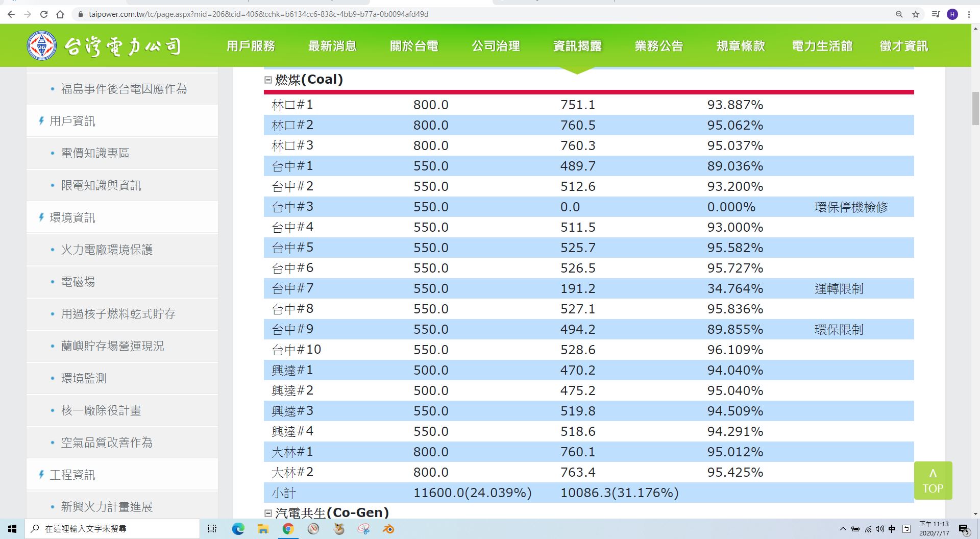Open 用過核子燃料乾式貯存 sidebar link
The height and width of the screenshot is (539, 980).
[118, 314]
